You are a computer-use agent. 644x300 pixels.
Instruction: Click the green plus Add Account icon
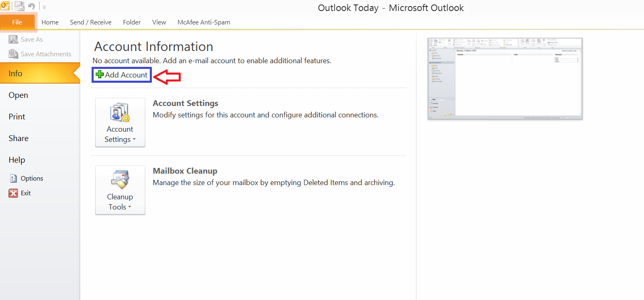point(100,74)
